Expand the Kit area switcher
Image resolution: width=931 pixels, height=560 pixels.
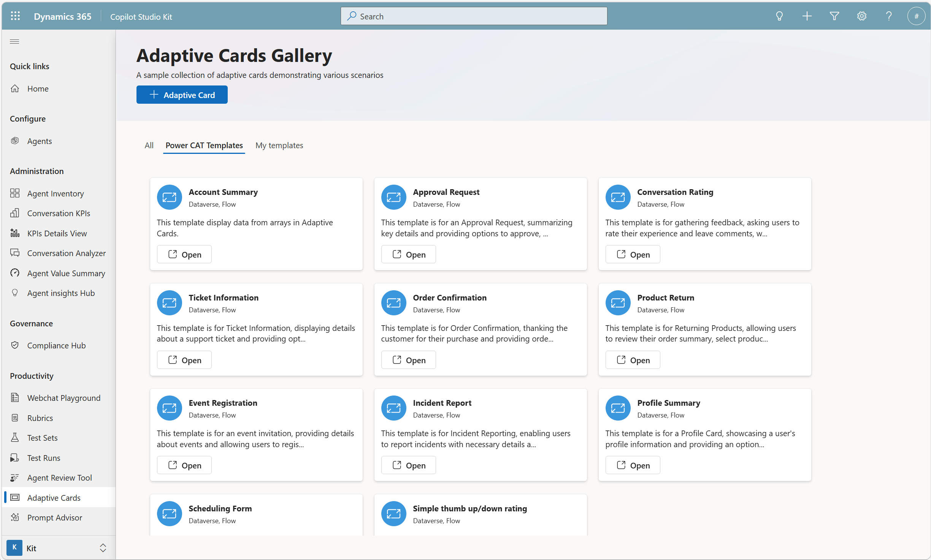[103, 548]
